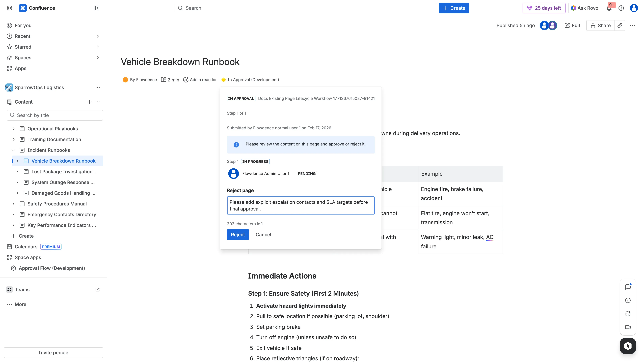The image size is (644, 362).
Task: Open the Apps menu item in sidebar
Action: pyautogui.click(x=20, y=68)
